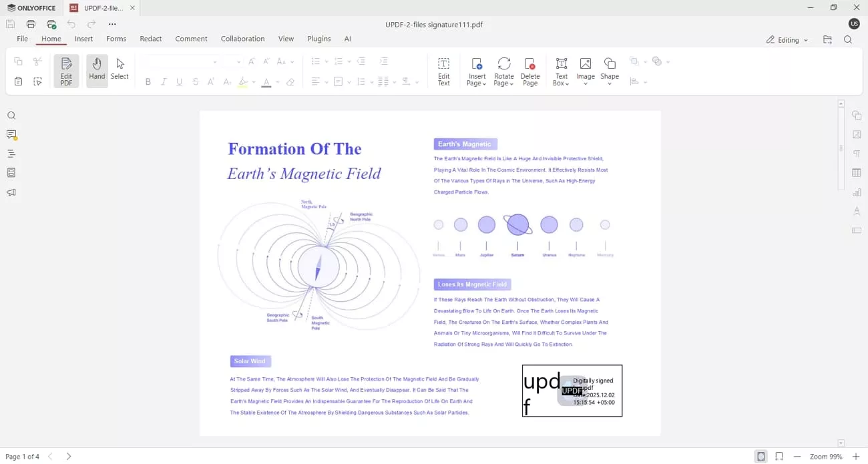Open the Table settings panel on the right
Viewport: 868px width, 464px height.
point(857,172)
